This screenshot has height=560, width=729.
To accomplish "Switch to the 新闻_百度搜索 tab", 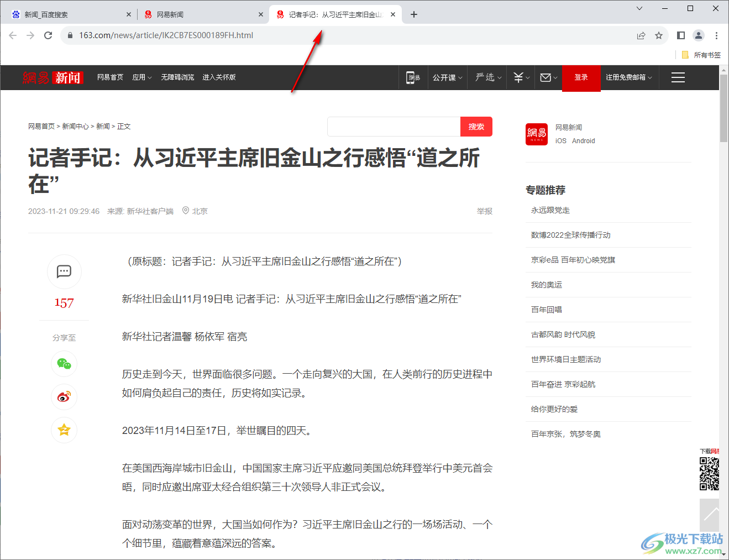I will (71, 14).
